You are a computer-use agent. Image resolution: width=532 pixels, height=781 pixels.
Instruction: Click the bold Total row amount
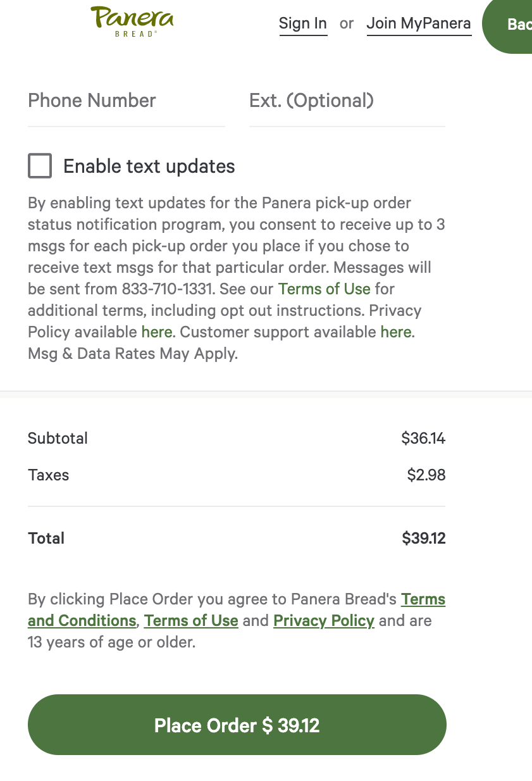point(424,539)
